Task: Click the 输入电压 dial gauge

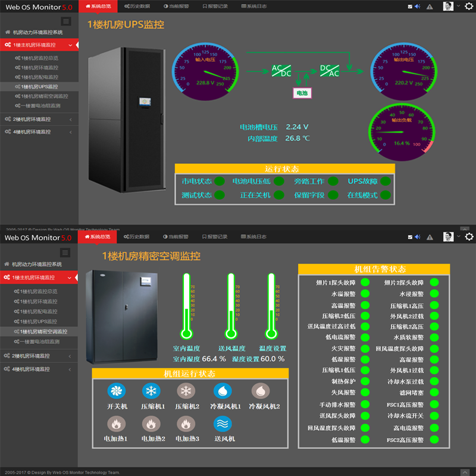Action: click(x=205, y=71)
